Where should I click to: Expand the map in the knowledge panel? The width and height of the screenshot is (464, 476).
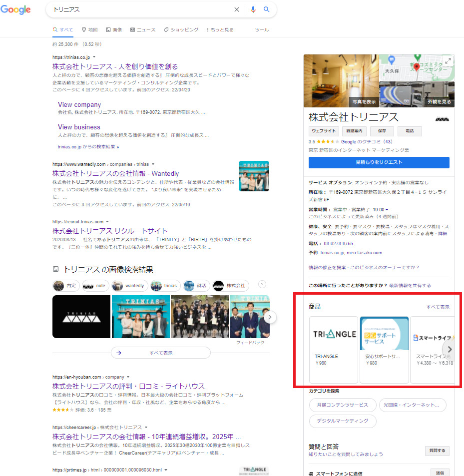coord(448,61)
